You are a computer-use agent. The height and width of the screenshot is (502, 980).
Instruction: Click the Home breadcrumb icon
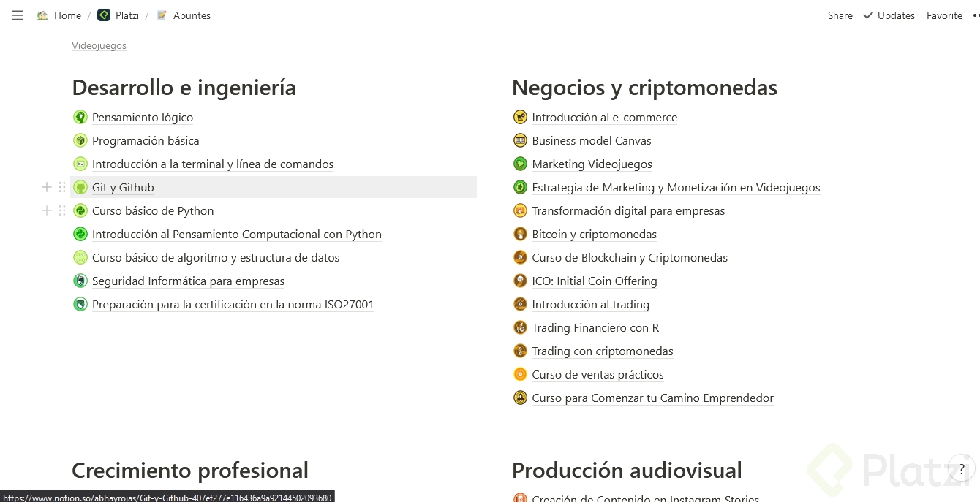pos(42,15)
